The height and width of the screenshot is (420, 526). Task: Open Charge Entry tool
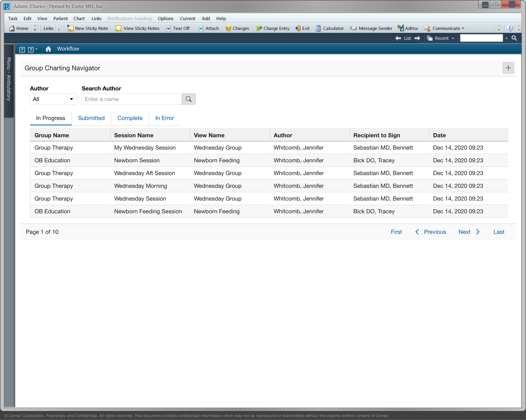point(272,28)
